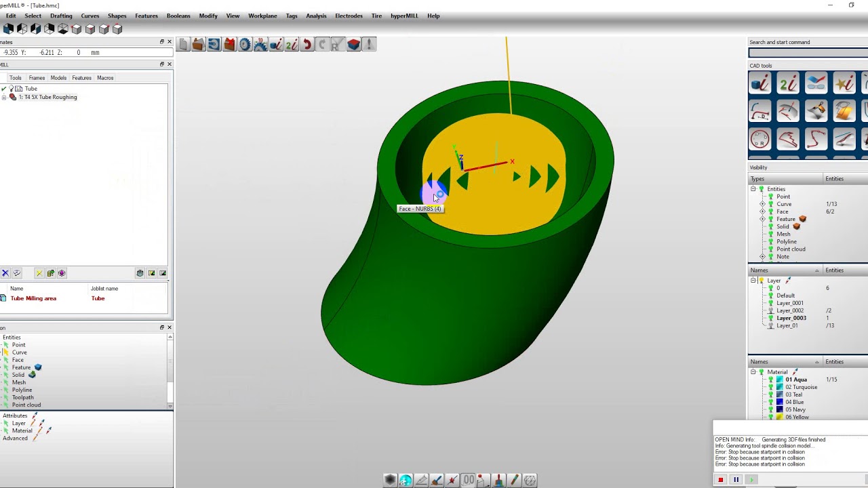
Task: Toggle visibility of Layer_0003
Action: [770, 318]
